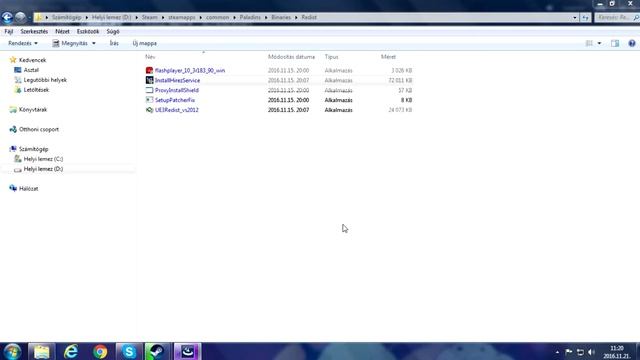Open File Explorer from the taskbar
The image size is (640, 360).
(41, 351)
